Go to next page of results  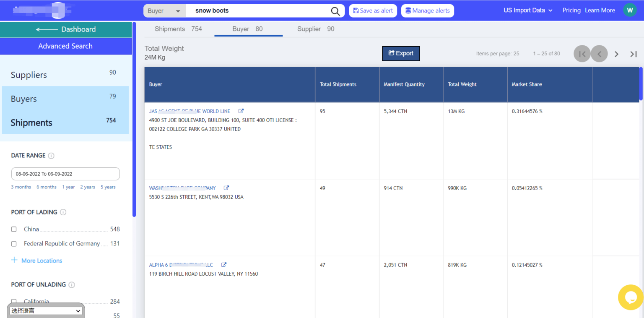coord(616,54)
